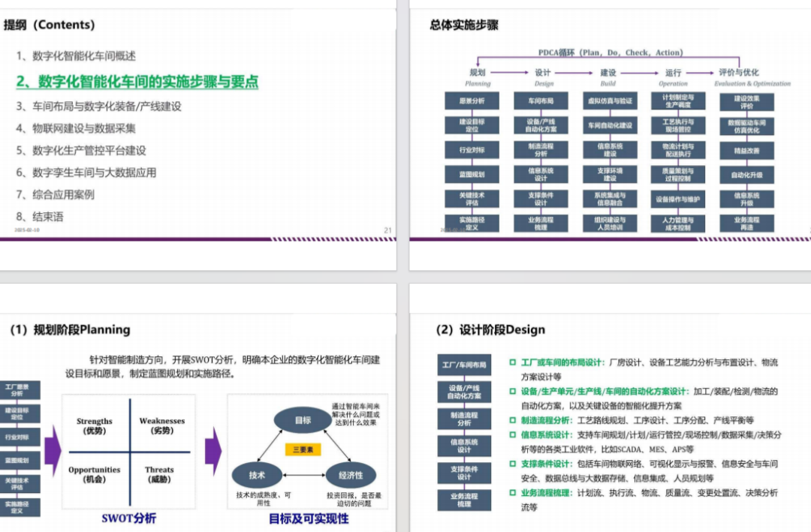
Task: Click the '建设效果评价' box
Action: (747, 102)
